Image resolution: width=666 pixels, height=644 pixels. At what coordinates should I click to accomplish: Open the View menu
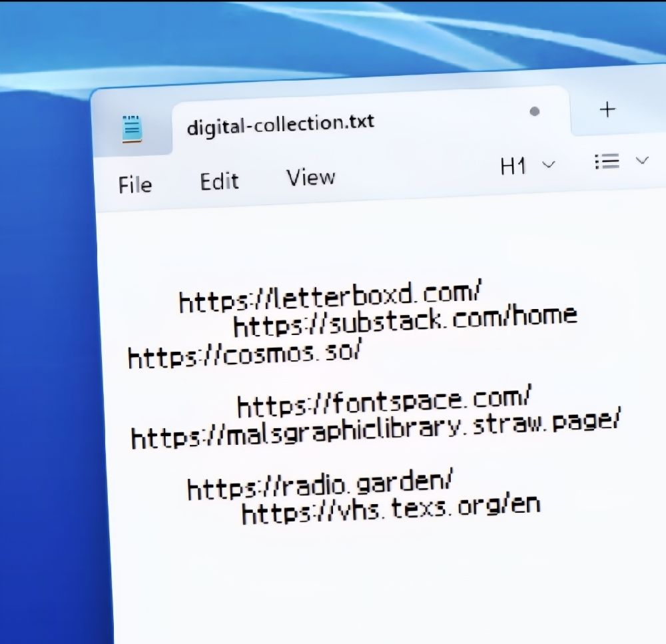[310, 178]
